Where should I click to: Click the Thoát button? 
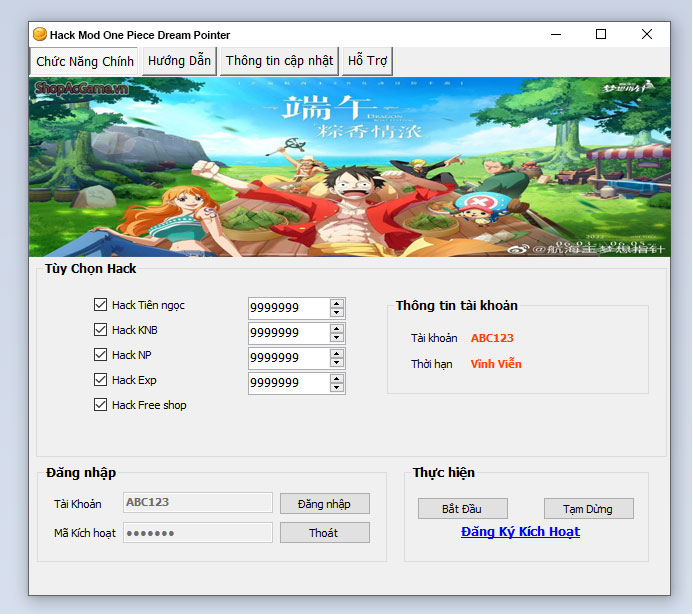[x=325, y=533]
